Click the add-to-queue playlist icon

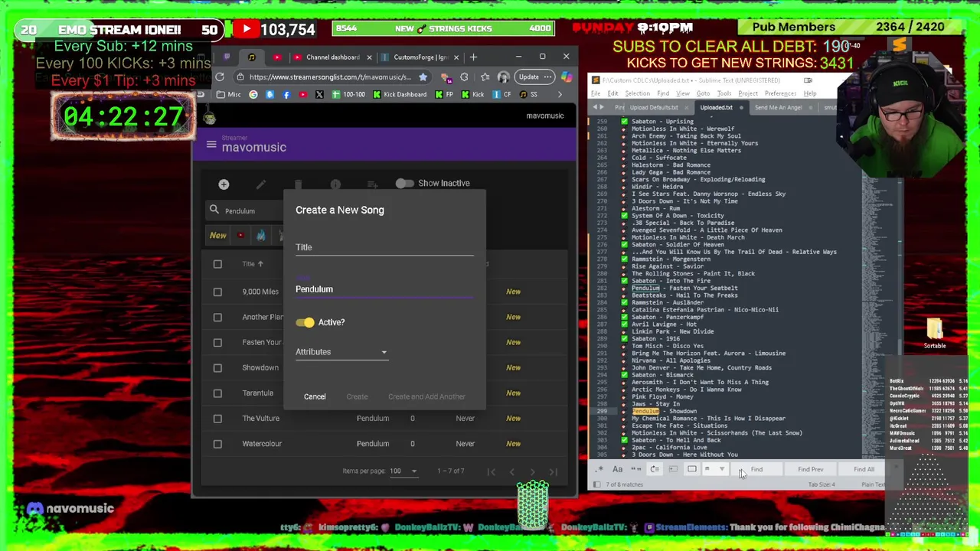372,184
